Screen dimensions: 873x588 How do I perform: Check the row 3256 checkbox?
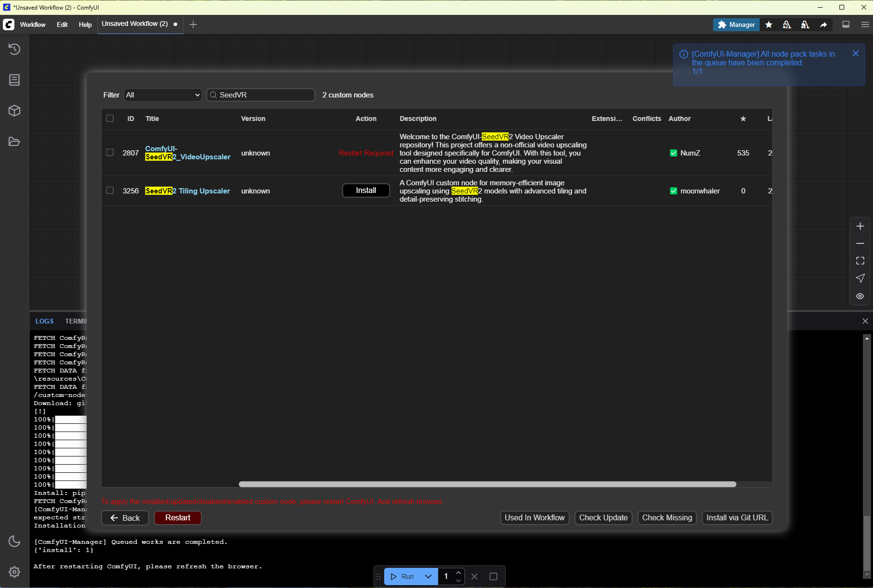110,190
